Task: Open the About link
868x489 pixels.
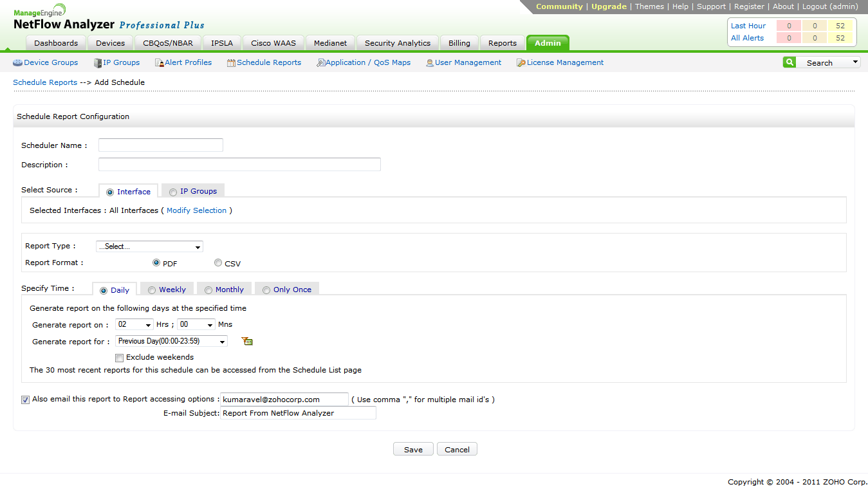Action: [x=783, y=6]
